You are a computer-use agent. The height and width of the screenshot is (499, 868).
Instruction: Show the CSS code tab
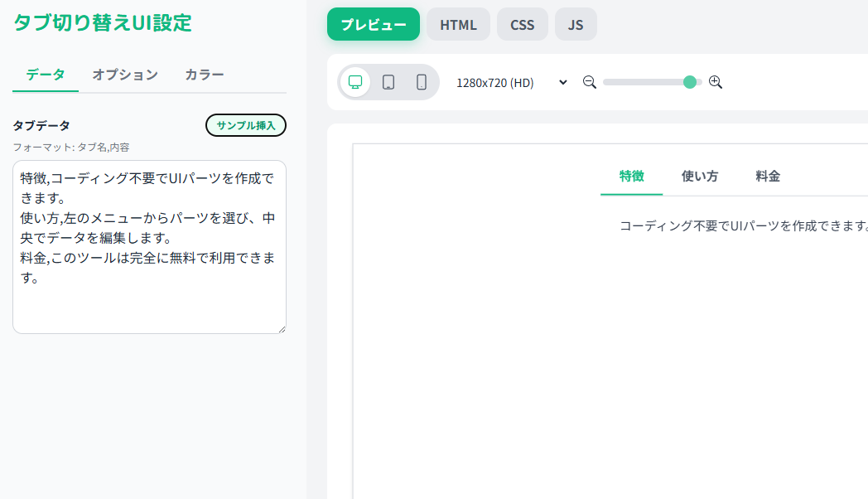click(x=522, y=24)
